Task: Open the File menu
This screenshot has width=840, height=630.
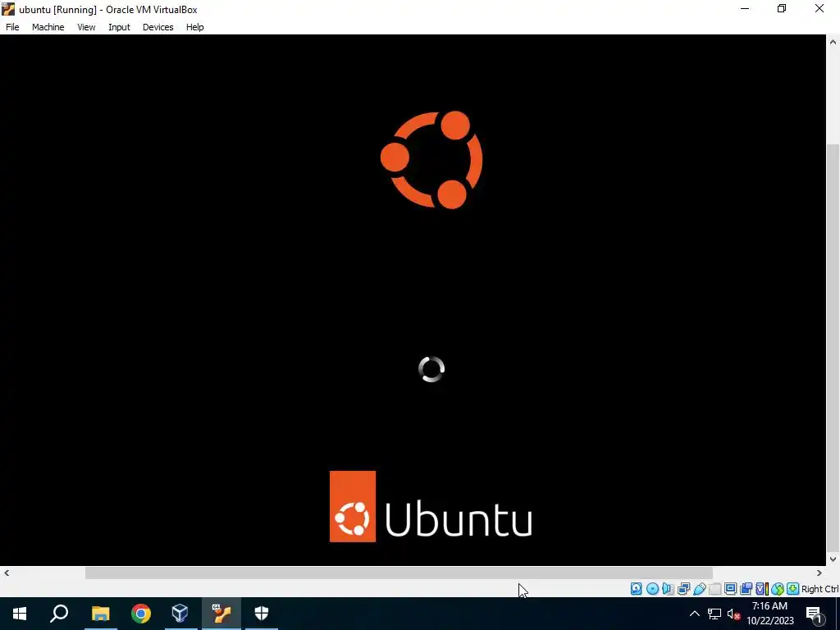Action: (12, 27)
